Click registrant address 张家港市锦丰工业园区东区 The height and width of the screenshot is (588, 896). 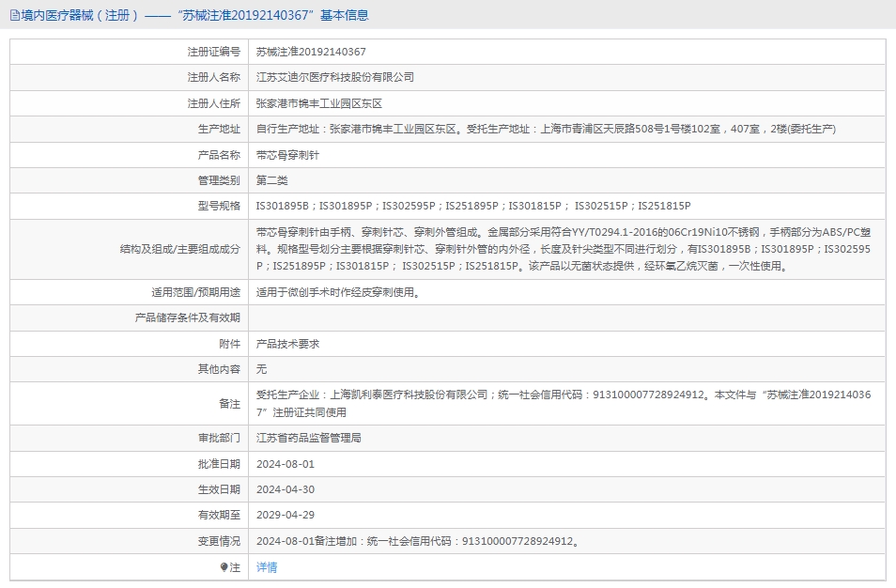point(319,103)
